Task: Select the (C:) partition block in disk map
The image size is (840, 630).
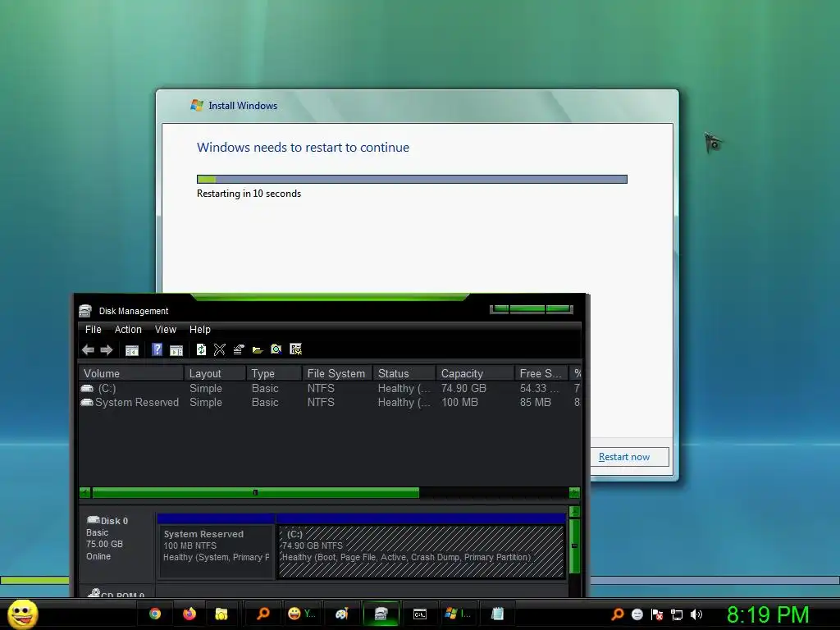Action: (x=421, y=546)
